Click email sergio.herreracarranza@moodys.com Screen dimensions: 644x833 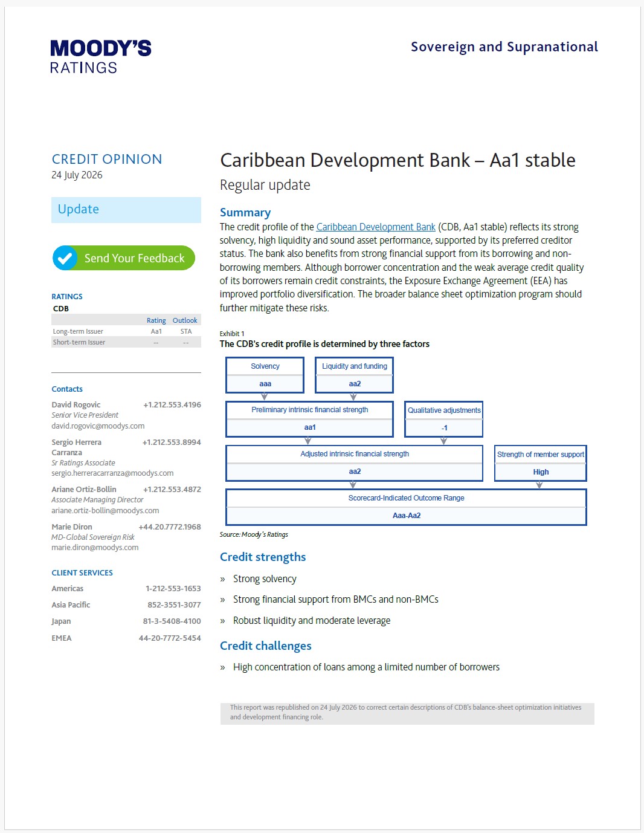[x=112, y=473]
